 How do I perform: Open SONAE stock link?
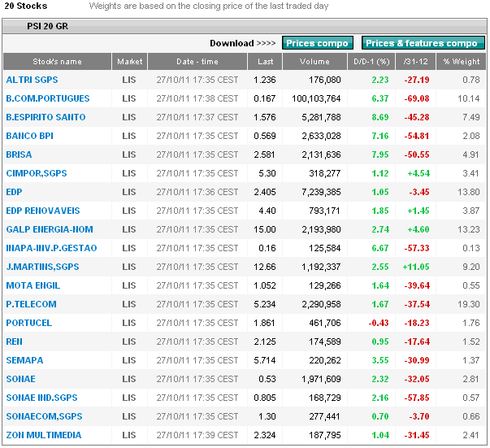click(21, 379)
